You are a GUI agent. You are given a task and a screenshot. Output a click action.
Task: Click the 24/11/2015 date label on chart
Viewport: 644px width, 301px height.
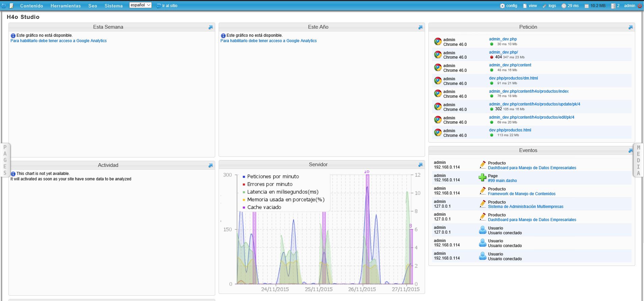click(x=275, y=289)
